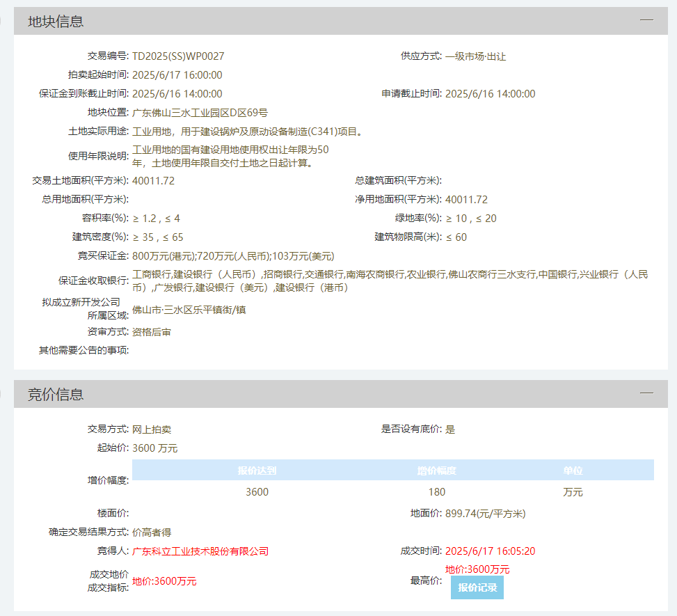The width and height of the screenshot is (677, 616).
Task: Open the 报价记录 bid records button
Action: 477,587
